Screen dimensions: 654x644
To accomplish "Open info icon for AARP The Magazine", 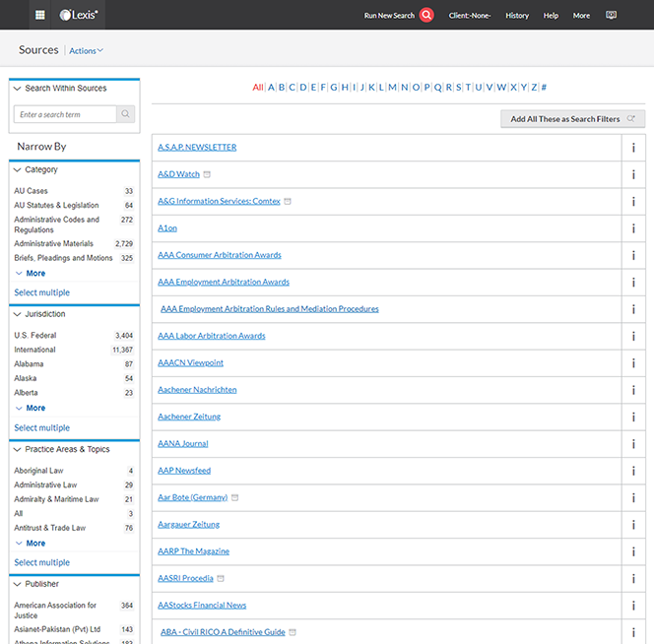I will click(633, 551).
